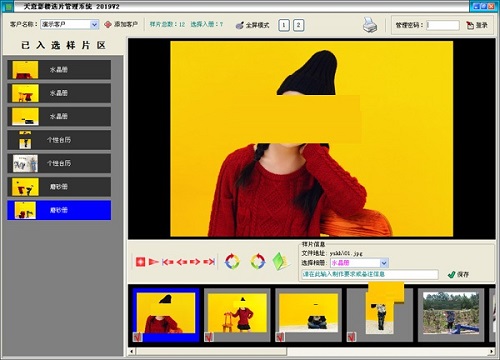Select the blue highlighted 磨砂册 row
500x360 pixels.
click(59, 210)
